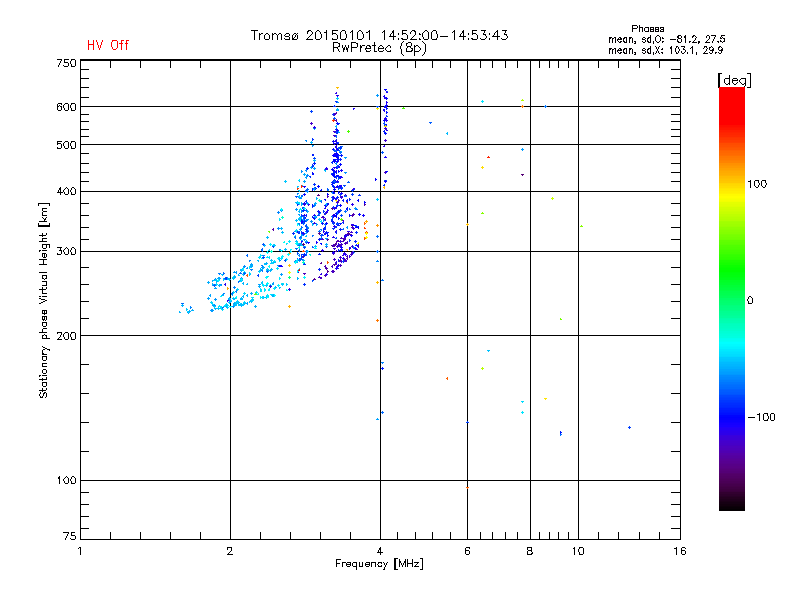The image size is (800, 600).
Task: Click the y-axis tick label "400"
Action: pos(66,192)
